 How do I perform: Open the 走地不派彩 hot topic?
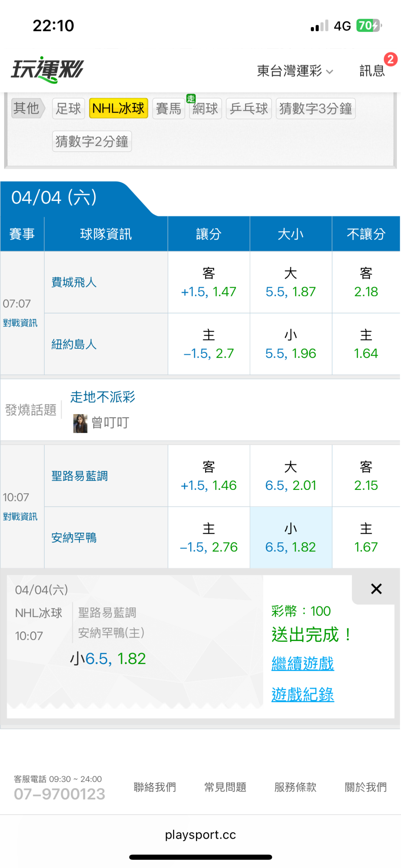tap(103, 397)
